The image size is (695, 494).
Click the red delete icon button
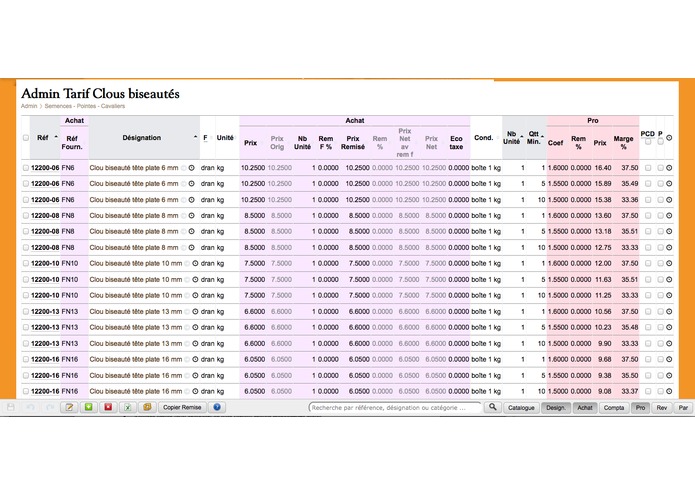click(108, 407)
